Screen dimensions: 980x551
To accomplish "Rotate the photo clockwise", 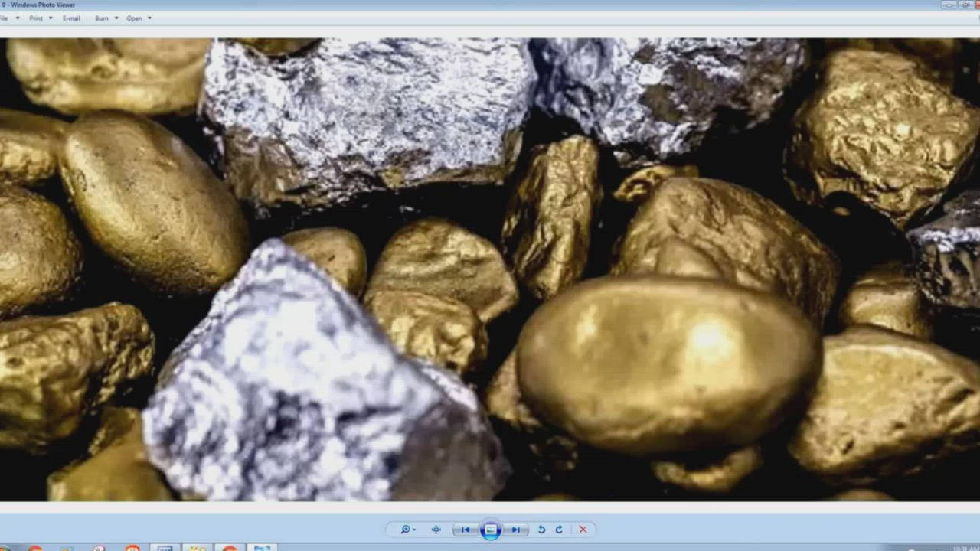I will 559,530.
